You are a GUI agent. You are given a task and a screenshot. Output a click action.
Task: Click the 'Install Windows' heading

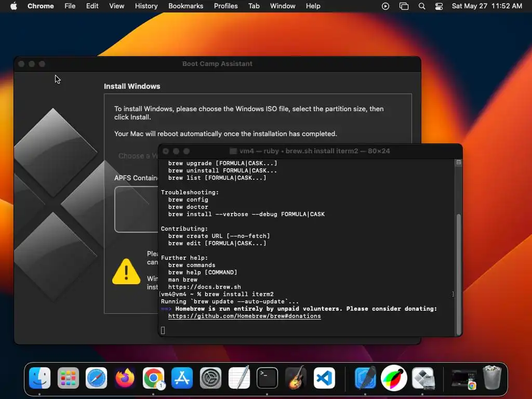tap(132, 86)
